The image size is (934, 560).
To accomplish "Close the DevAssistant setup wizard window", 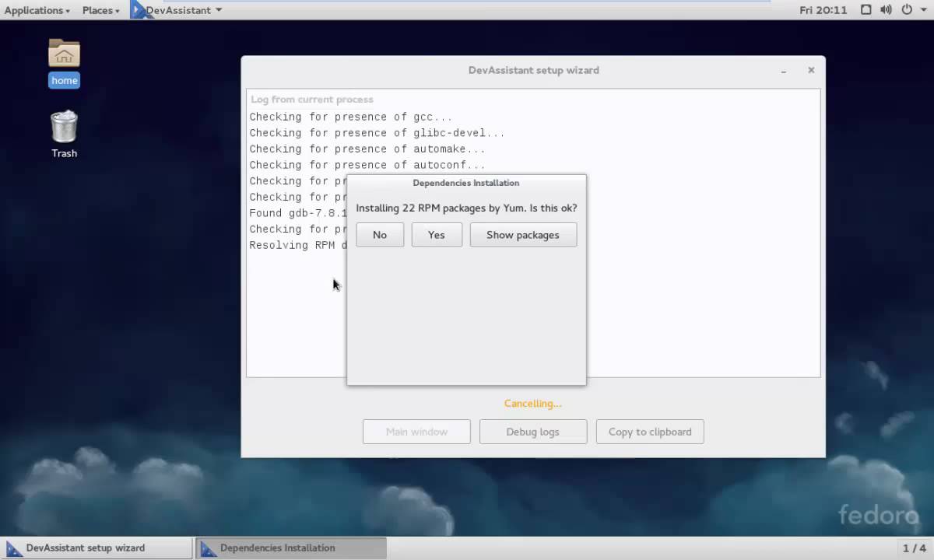I will [811, 70].
